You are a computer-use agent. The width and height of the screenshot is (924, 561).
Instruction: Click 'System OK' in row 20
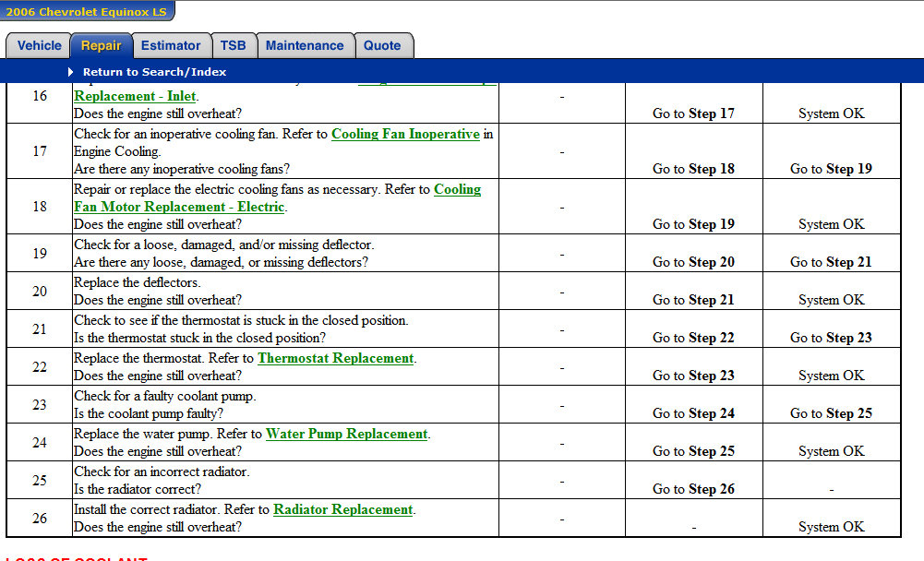[832, 299]
